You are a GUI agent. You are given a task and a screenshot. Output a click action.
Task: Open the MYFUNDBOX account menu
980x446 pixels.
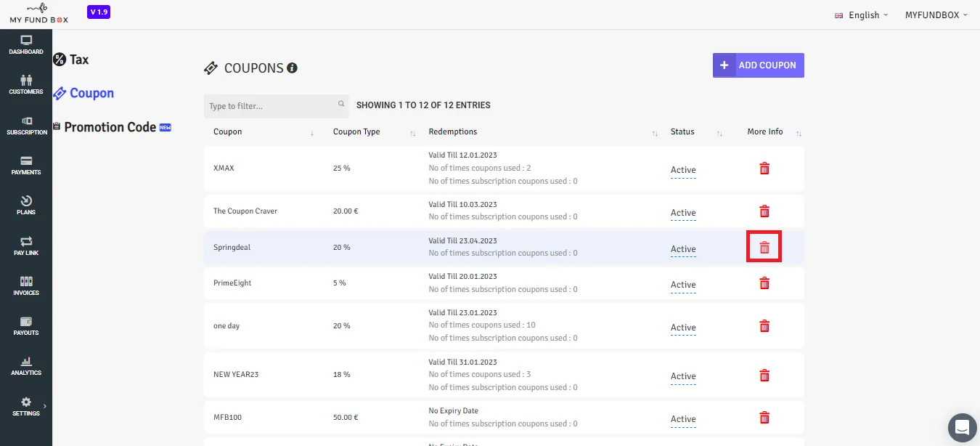(936, 15)
